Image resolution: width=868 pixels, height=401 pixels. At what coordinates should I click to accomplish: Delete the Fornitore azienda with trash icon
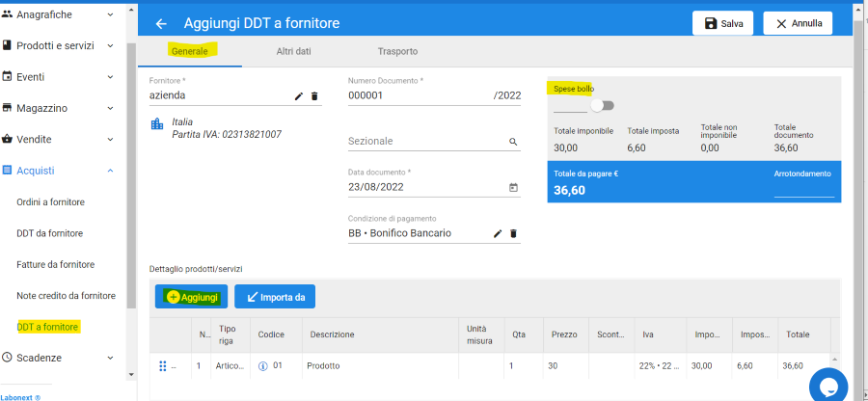click(314, 96)
